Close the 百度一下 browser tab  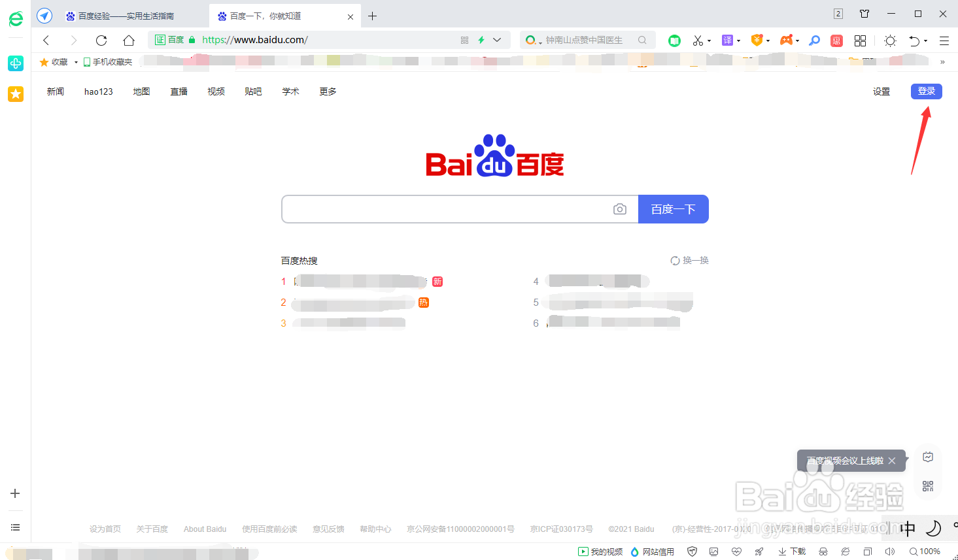(x=351, y=16)
